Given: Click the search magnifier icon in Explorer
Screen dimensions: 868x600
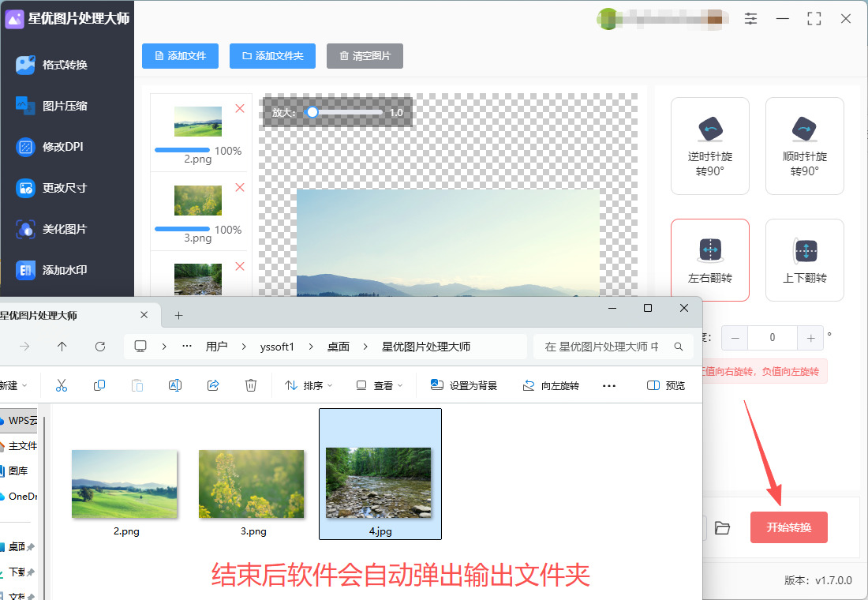Looking at the screenshot, I should click(x=678, y=347).
